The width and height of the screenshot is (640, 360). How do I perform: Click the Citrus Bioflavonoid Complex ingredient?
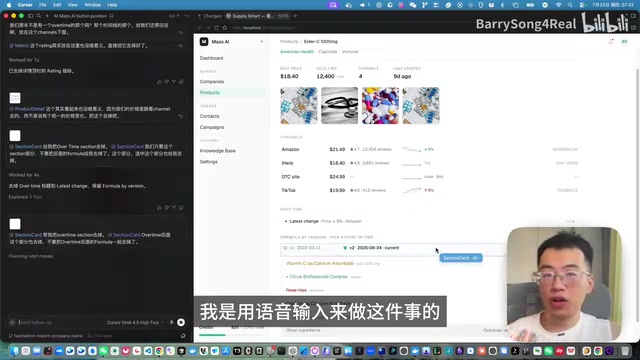317,277
